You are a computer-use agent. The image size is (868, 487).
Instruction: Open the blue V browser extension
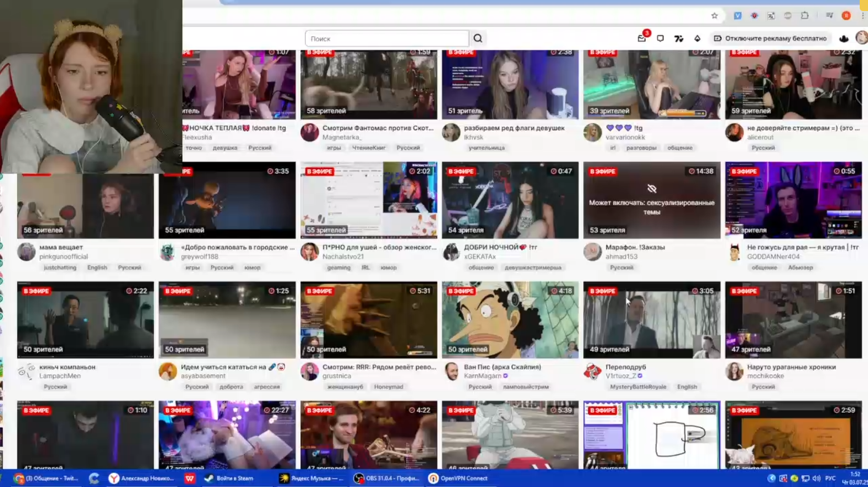coord(738,15)
